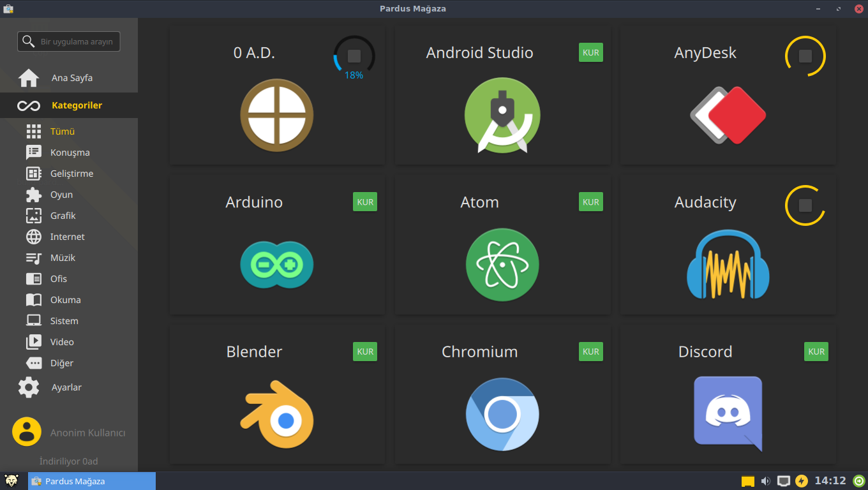
Task: Click the Ayarlar gear icon
Action: point(29,387)
